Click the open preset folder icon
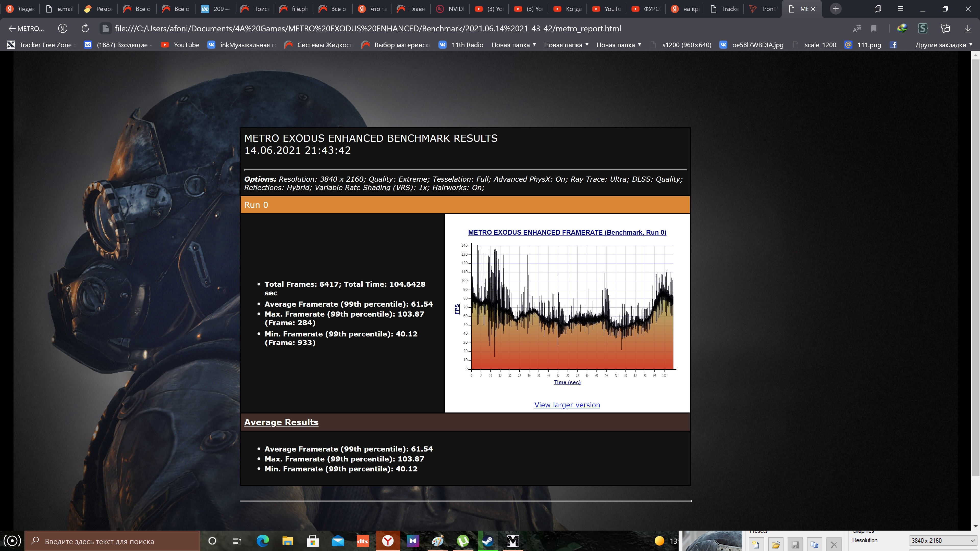 (x=776, y=544)
